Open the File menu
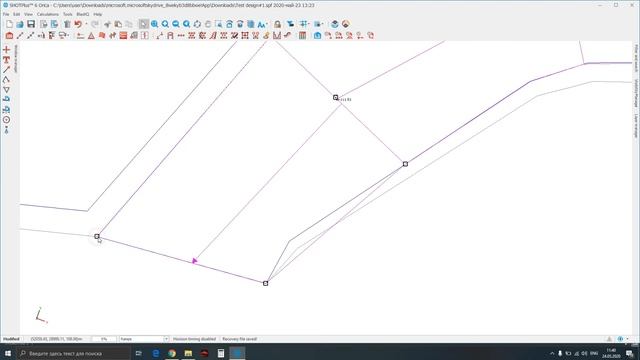Image resolution: width=640 pixels, height=360 pixels. (x=6, y=14)
